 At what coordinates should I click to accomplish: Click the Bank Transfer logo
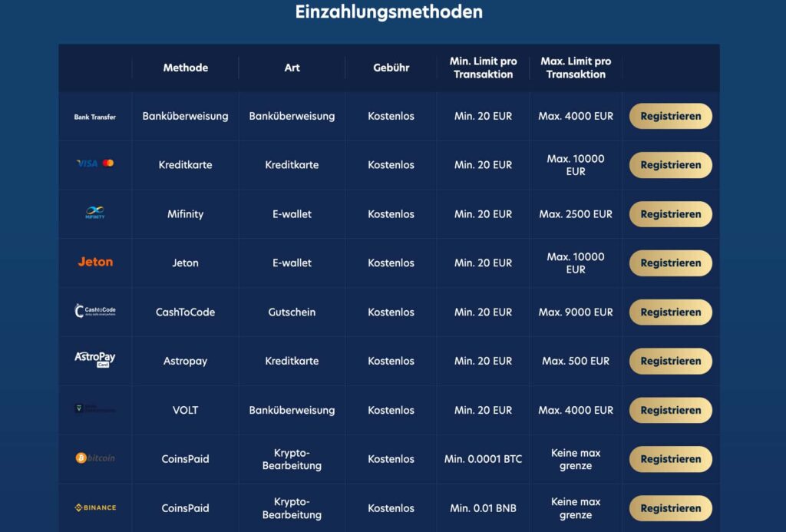point(95,116)
